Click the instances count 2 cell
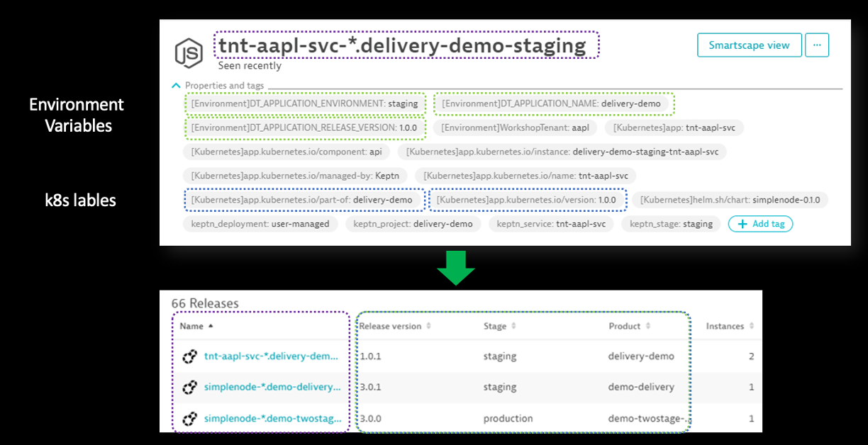 (x=752, y=356)
